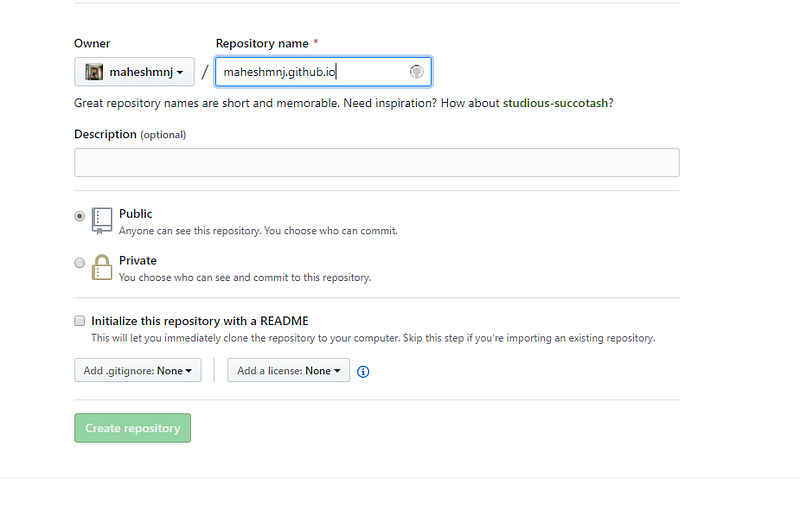
Task: Select the Private radio button
Action: pyautogui.click(x=80, y=263)
